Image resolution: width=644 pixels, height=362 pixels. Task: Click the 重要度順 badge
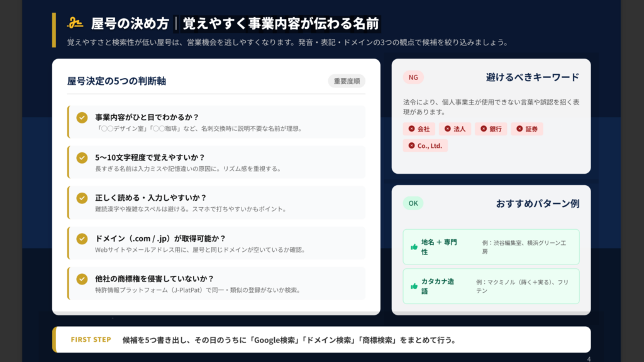(347, 81)
